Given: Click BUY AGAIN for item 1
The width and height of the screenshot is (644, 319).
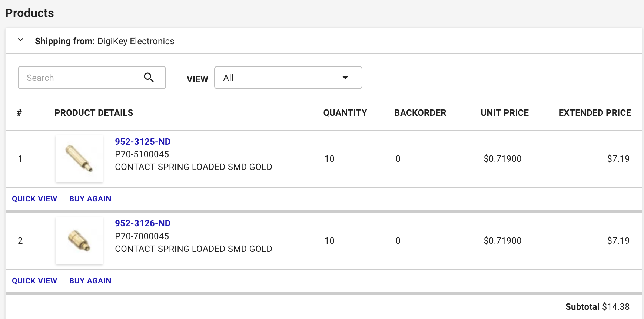Looking at the screenshot, I should (x=90, y=199).
